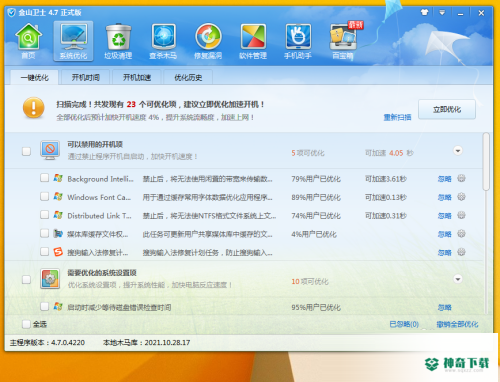500x382 pixels.
Task: Click 主程序版本：4.7.0.4220 in status bar
Action: pos(47,342)
